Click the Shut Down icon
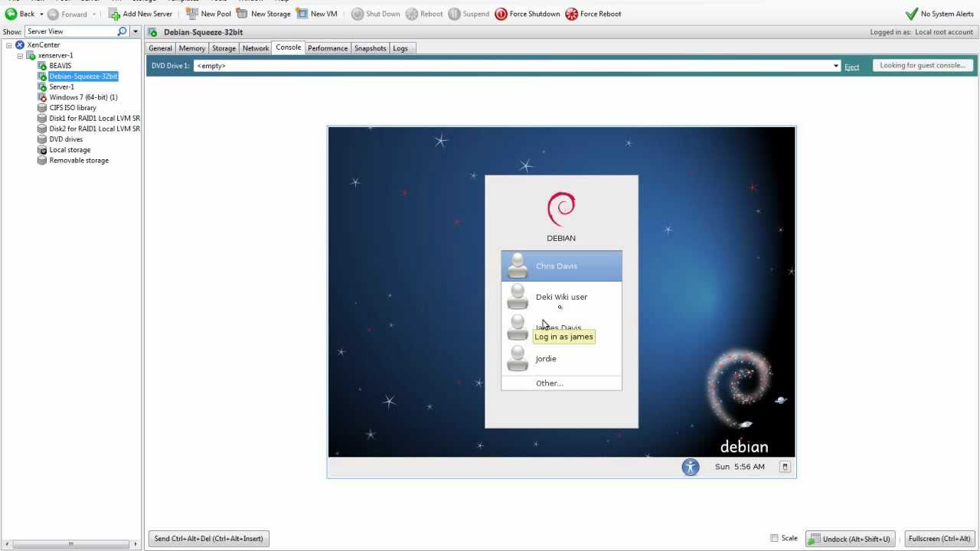Screen dimensions: 980x551 (x=357, y=14)
